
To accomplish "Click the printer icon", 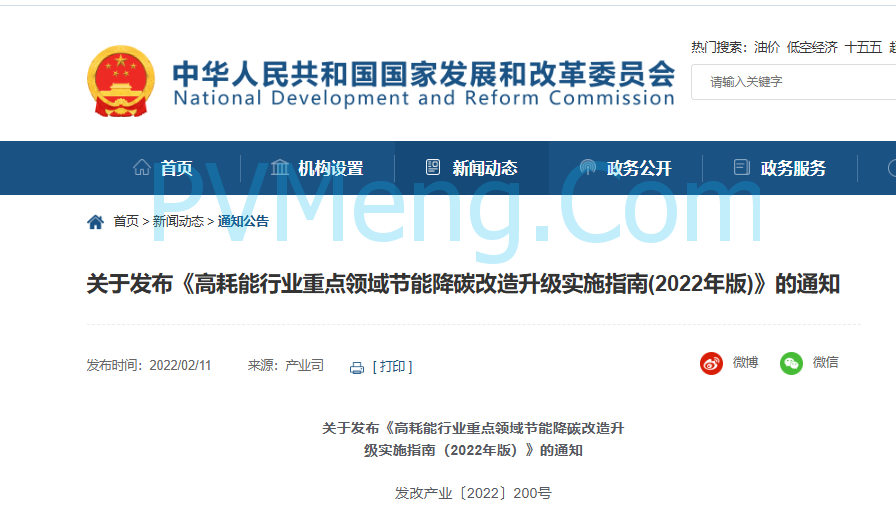I will click(x=357, y=368).
